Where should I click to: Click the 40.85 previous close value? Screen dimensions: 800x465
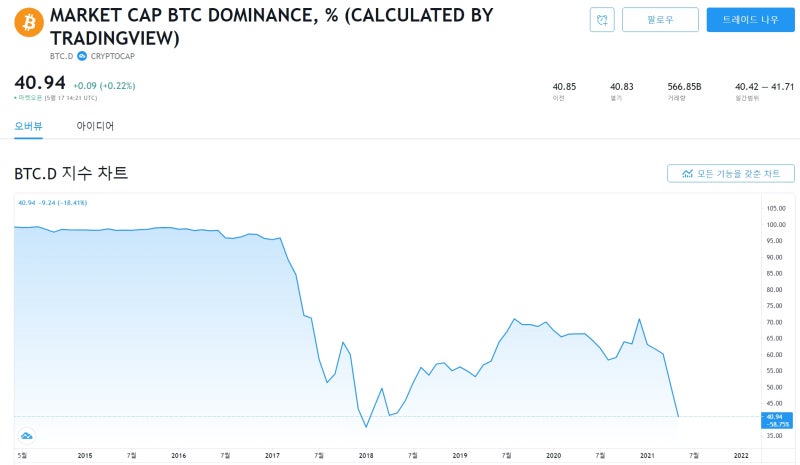(x=564, y=87)
